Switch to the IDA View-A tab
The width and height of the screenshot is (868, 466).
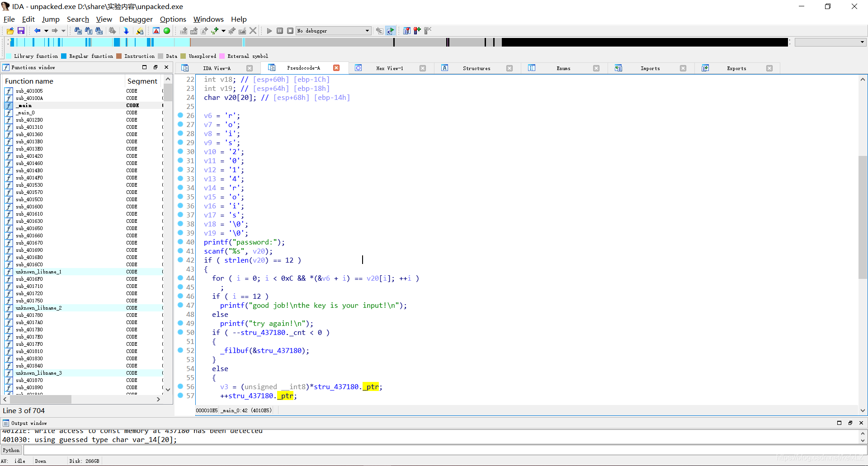(217, 68)
